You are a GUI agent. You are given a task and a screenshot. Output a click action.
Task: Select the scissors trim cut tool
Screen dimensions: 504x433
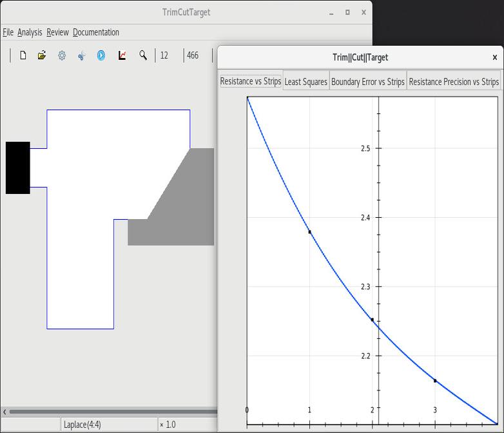pos(81,55)
